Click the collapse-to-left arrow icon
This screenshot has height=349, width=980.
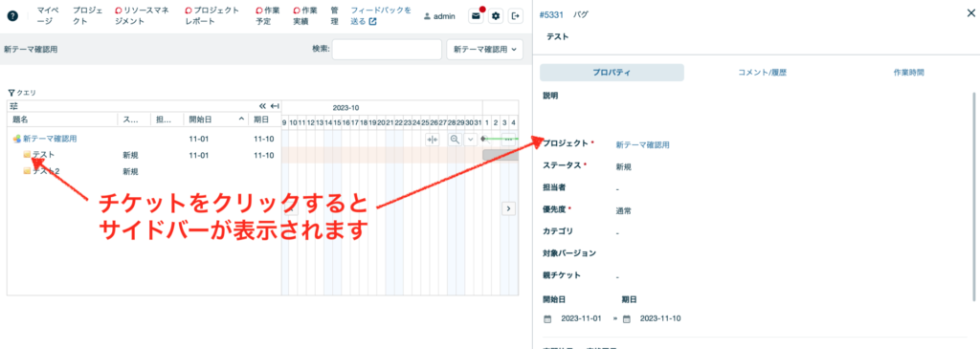[275, 106]
